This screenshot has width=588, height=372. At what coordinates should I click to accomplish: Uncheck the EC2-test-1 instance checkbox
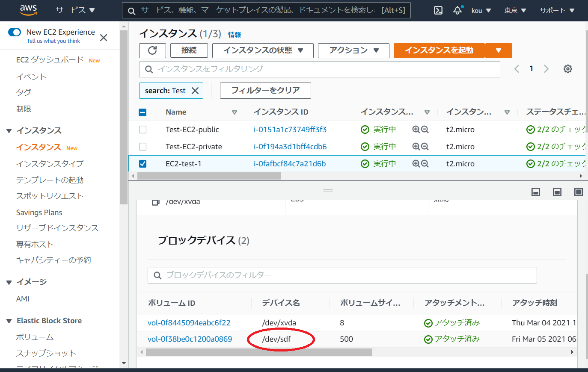(143, 164)
